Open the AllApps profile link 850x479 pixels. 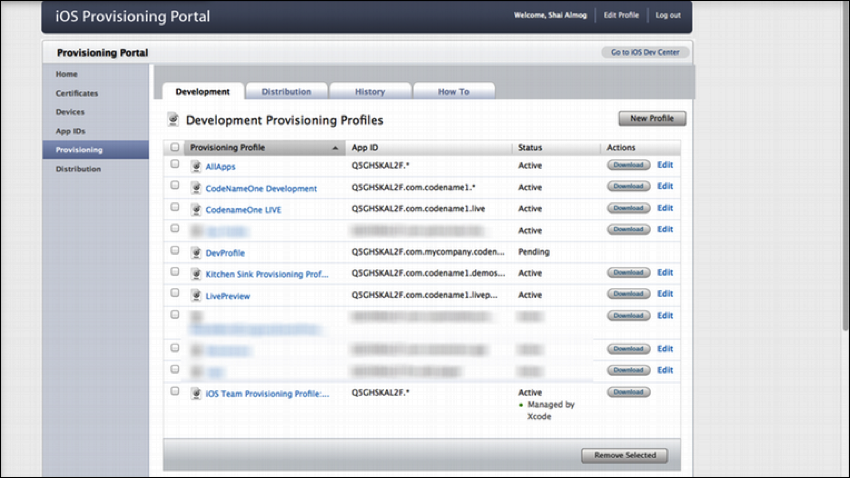click(x=221, y=167)
